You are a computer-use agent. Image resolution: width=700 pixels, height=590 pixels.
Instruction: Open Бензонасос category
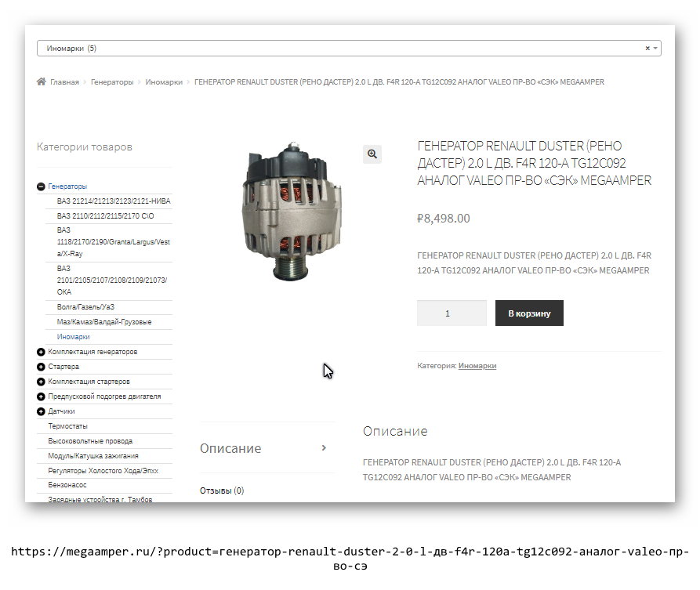(67, 485)
